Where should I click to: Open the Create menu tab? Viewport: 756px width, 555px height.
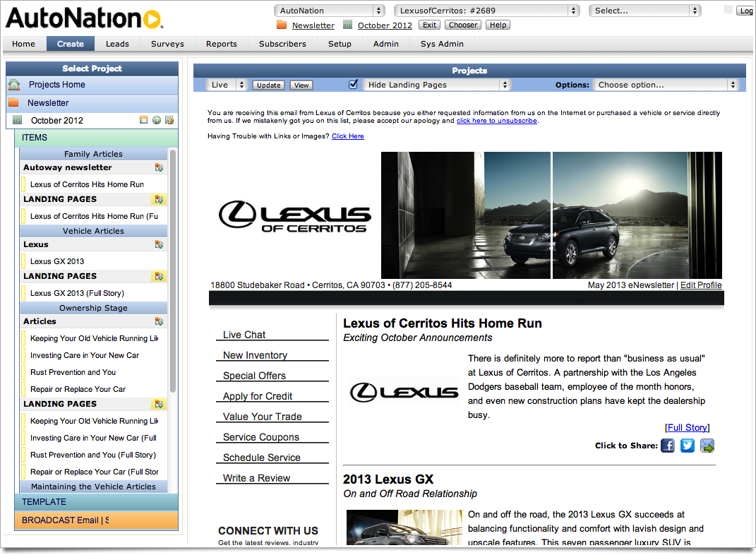(71, 44)
